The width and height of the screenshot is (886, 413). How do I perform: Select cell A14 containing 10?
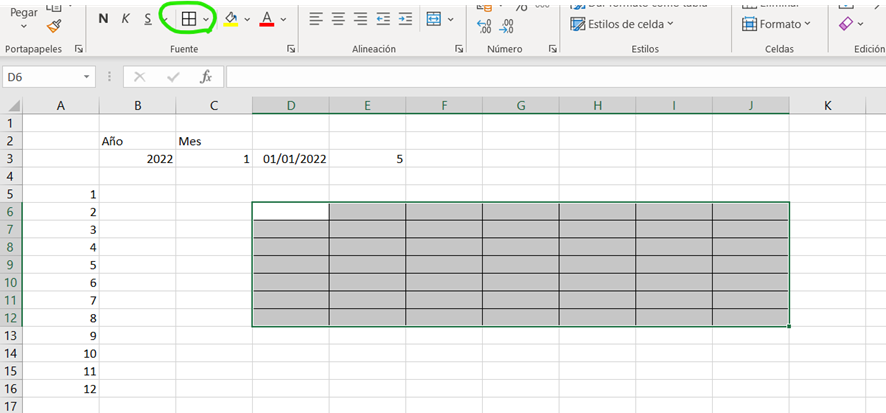(61, 354)
